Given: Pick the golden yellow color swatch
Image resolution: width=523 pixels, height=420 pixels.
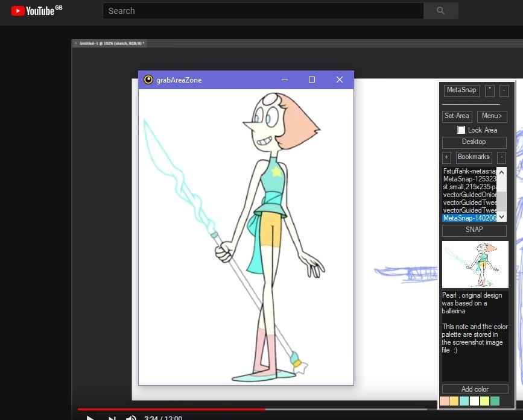Looking at the screenshot, I should [x=454, y=401].
